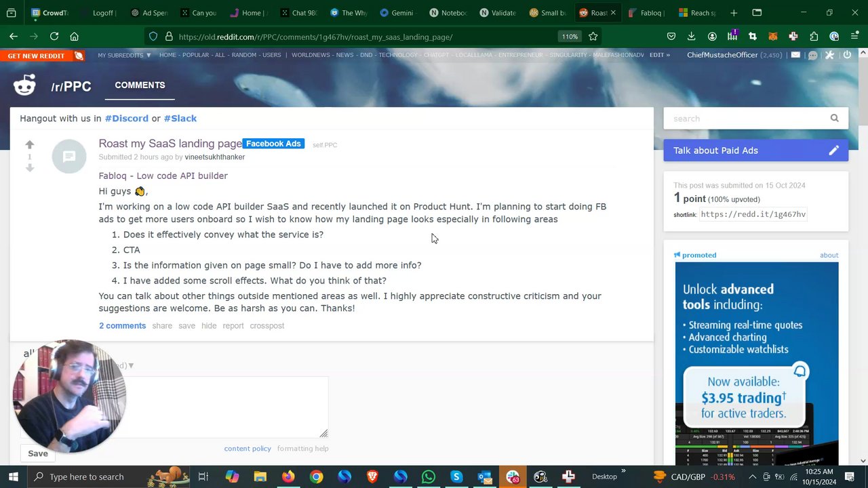Open the browser home page icon

[75, 37]
